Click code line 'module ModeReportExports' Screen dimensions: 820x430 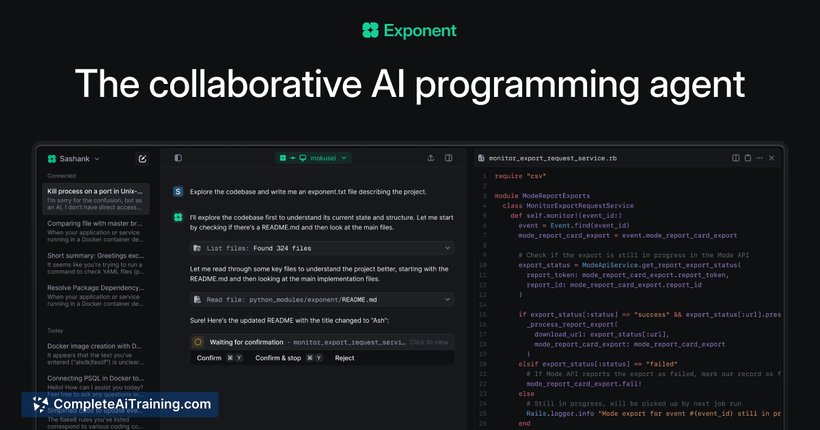[x=542, y=196]
